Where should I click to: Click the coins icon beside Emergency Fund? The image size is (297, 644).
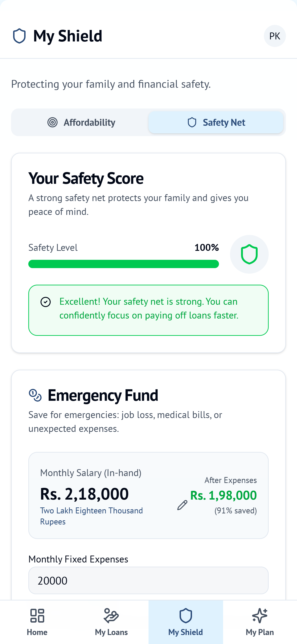35,395
